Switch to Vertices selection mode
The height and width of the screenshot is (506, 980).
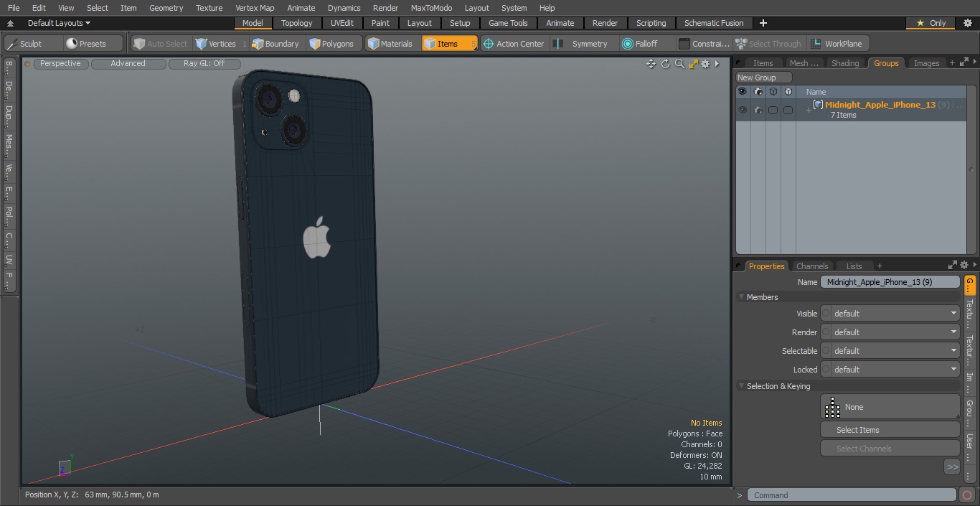pos(220,44)
